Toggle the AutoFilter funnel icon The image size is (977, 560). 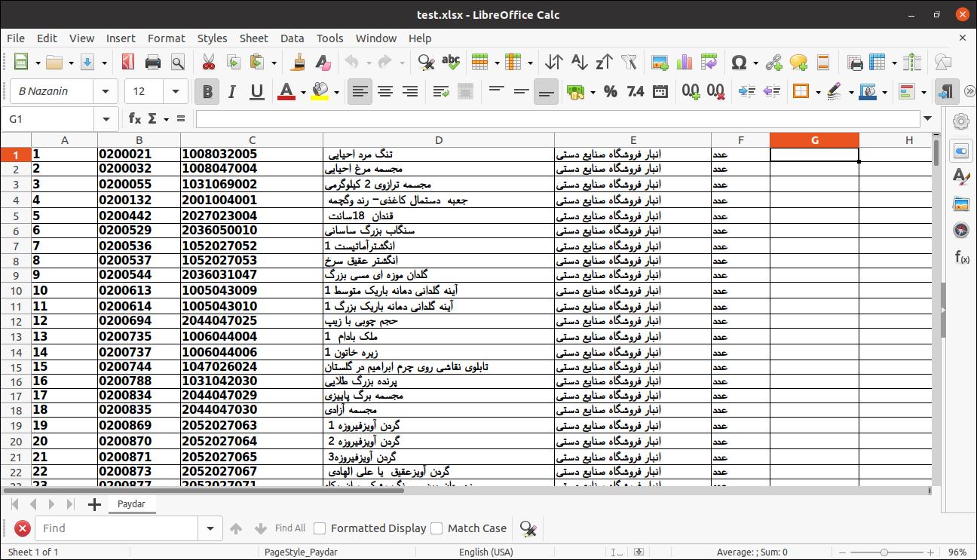(x=629, y=63)
